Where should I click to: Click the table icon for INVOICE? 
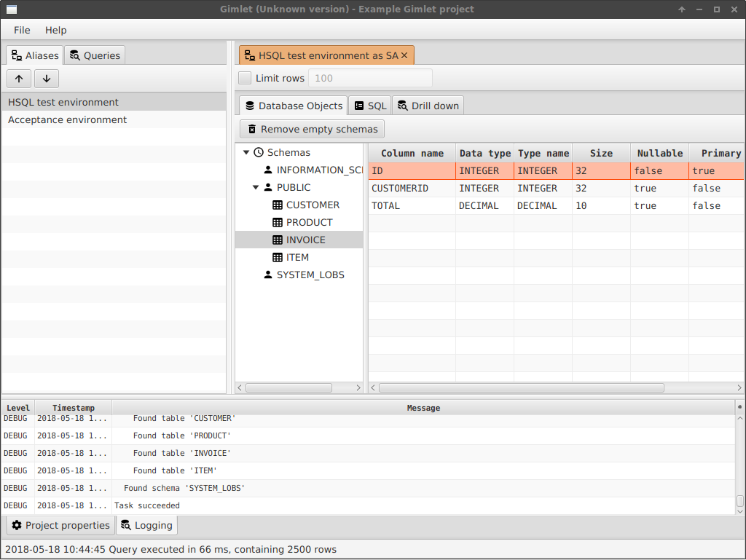click(x=278, y=240)
